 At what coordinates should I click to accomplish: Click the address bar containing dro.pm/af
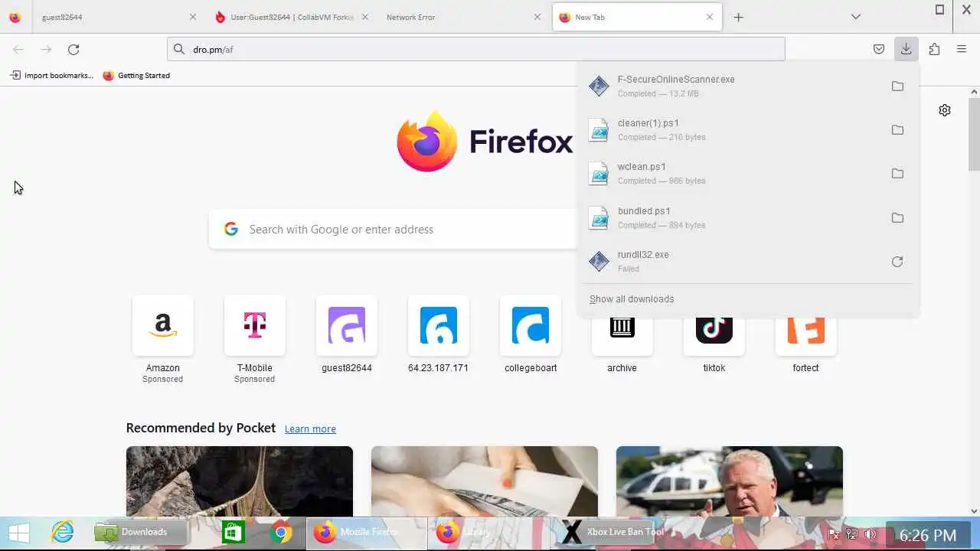(x=475, y=50)
